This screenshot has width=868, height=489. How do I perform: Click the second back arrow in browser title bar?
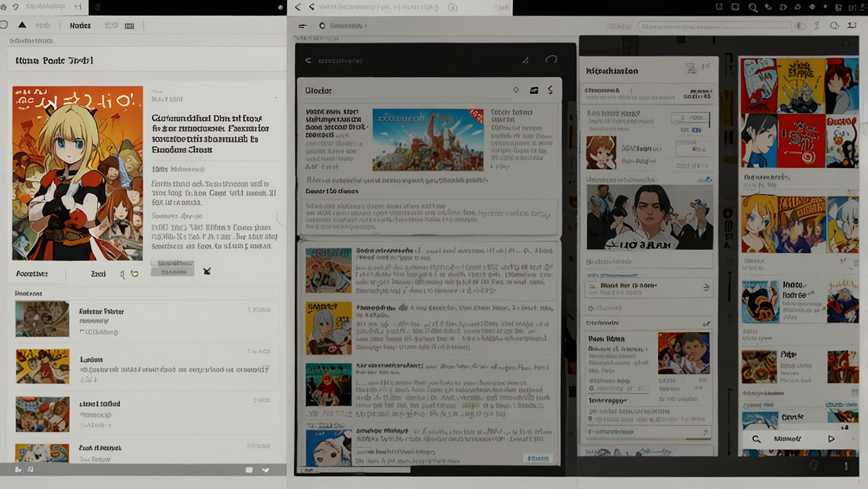(x=311, y=7)
